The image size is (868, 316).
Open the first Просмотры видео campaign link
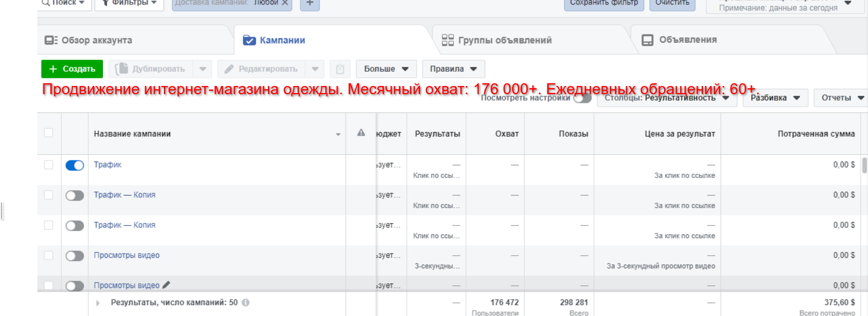127,255
